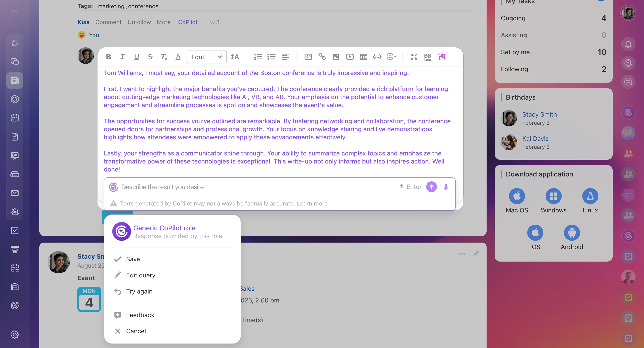Click the insert table icon
The width and height of the screenshot is (644, 348).
point(363,57)
